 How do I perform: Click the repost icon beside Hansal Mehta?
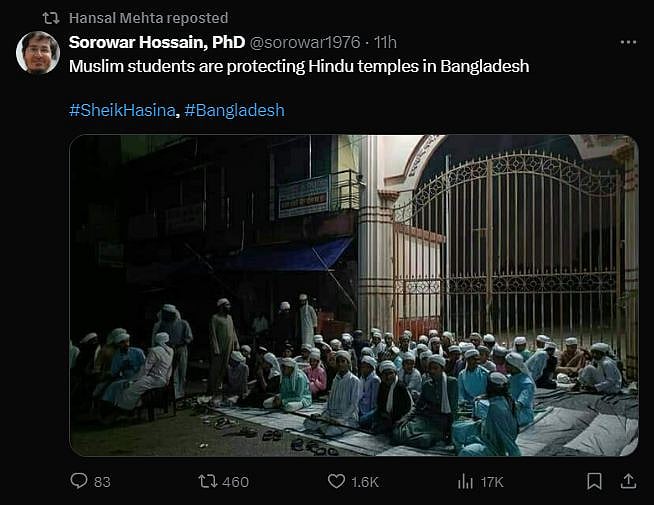[x=51, y=18]
